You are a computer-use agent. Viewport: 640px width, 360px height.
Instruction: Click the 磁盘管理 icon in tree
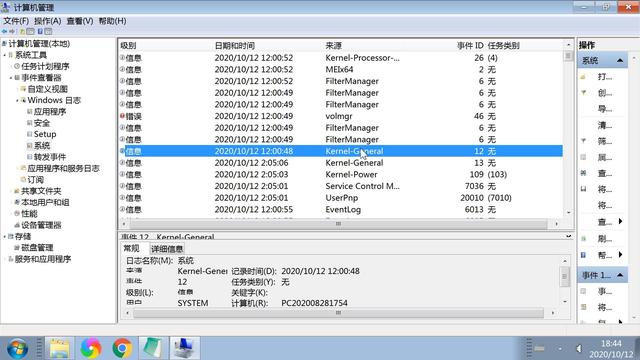pyautogui.click(x=17, y=248)
